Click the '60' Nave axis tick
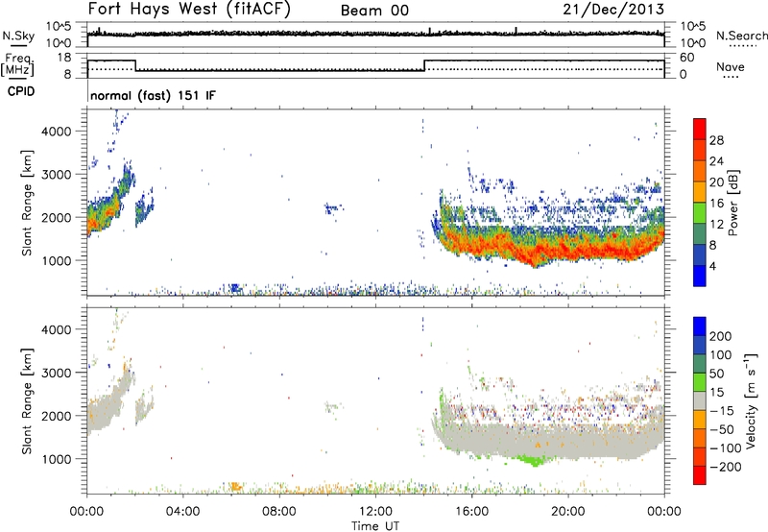The image size is (768, 532). (687, 58)
